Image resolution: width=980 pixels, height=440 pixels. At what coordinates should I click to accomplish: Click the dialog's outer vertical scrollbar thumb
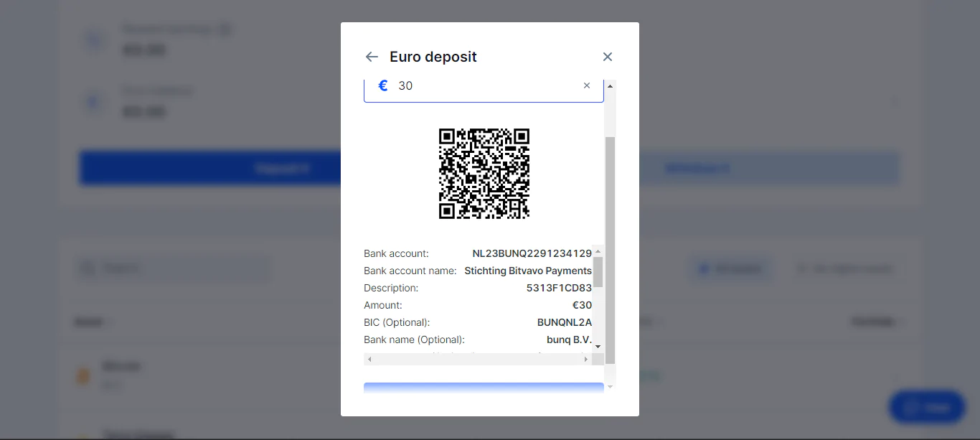[x=611, y=250]
